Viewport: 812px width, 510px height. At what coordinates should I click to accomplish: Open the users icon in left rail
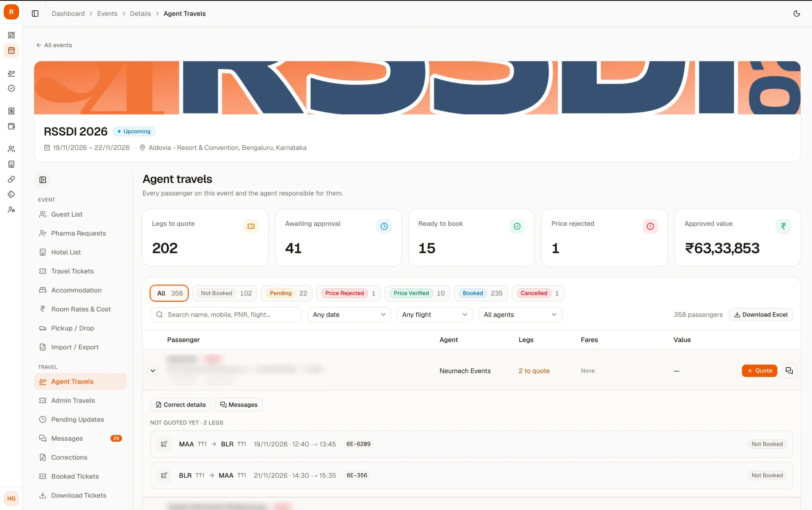point(11,149)
